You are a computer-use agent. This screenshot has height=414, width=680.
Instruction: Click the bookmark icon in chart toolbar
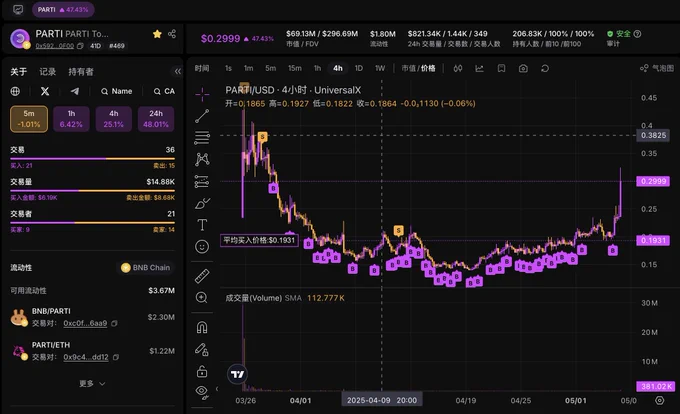click(x=501, y=68)
